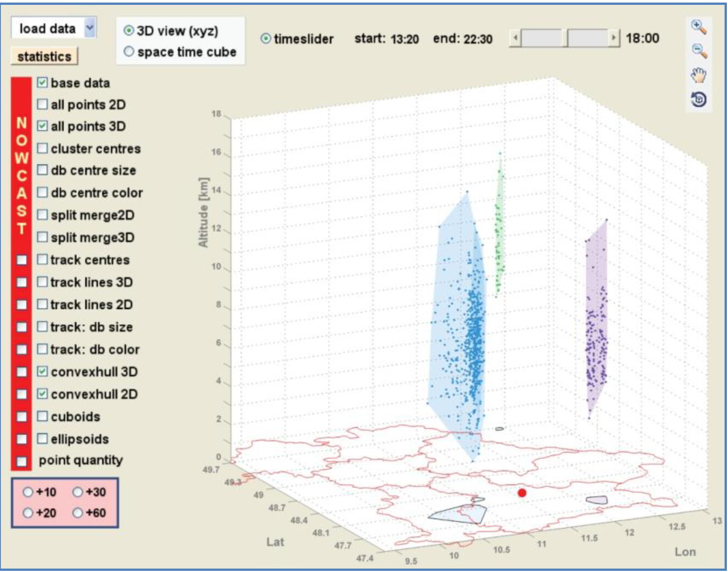This screenshot has height=572, width=728.
Task: Toggle nowcast box beside point quantity
Action: (22, 461)
